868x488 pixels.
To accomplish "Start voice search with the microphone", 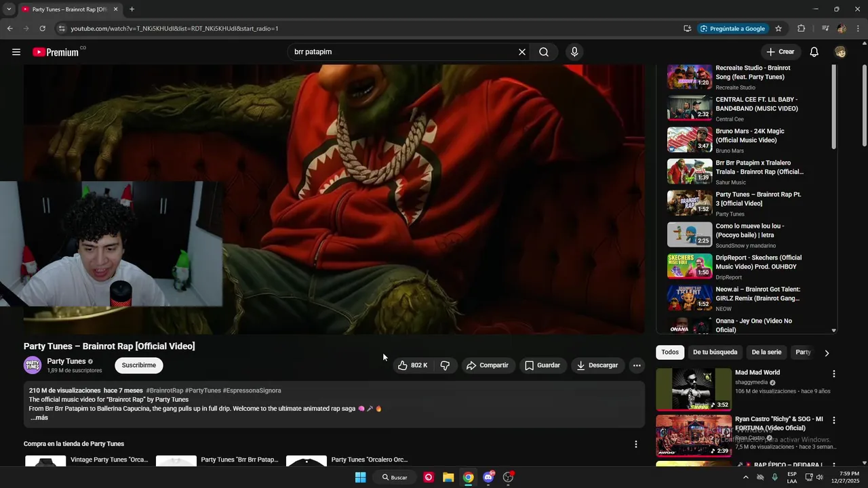I will [574, 52].
